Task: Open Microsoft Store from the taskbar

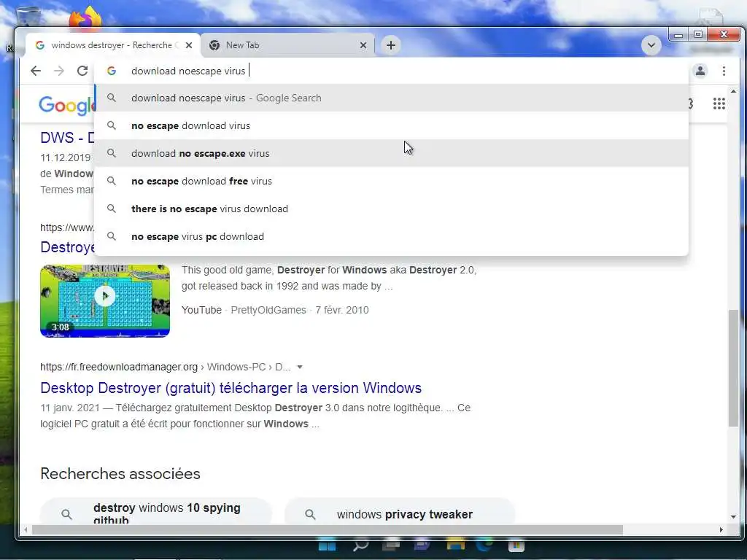Action: click(516, 545)
